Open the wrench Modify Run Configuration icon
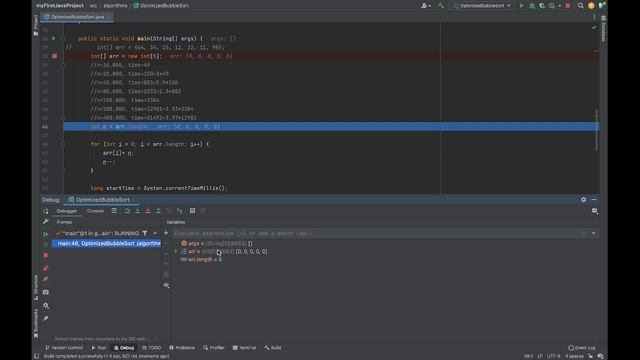This screenshot has width=640, height=360. tap(45, 221)
